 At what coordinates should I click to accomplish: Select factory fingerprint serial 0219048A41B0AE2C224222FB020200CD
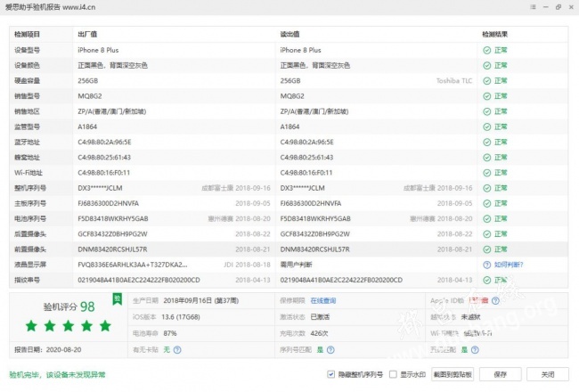coord(139,280)
